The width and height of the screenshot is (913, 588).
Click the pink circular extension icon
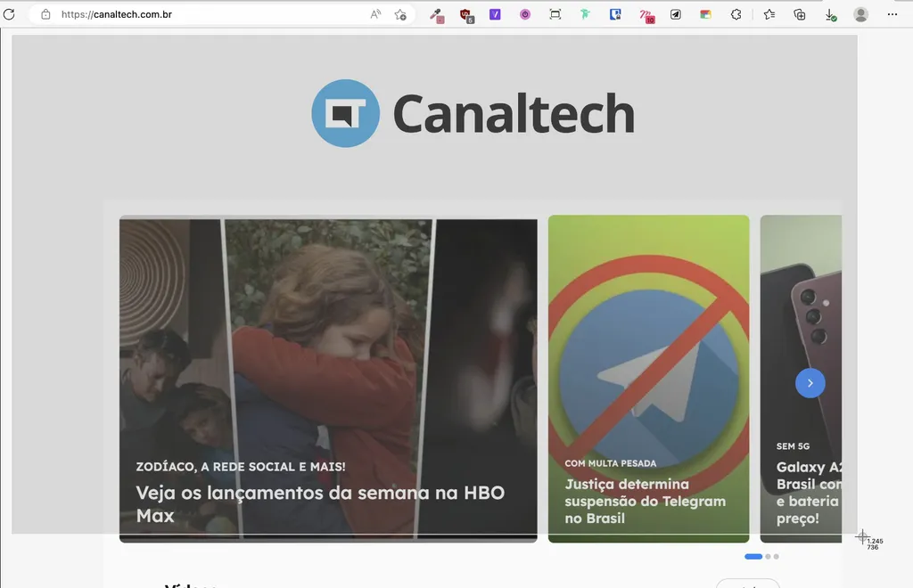[x=525, y=14]
